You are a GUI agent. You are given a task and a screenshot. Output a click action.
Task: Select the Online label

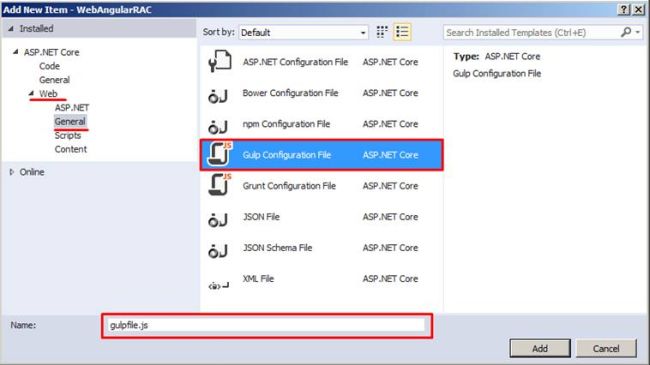[x=32, y=172]
